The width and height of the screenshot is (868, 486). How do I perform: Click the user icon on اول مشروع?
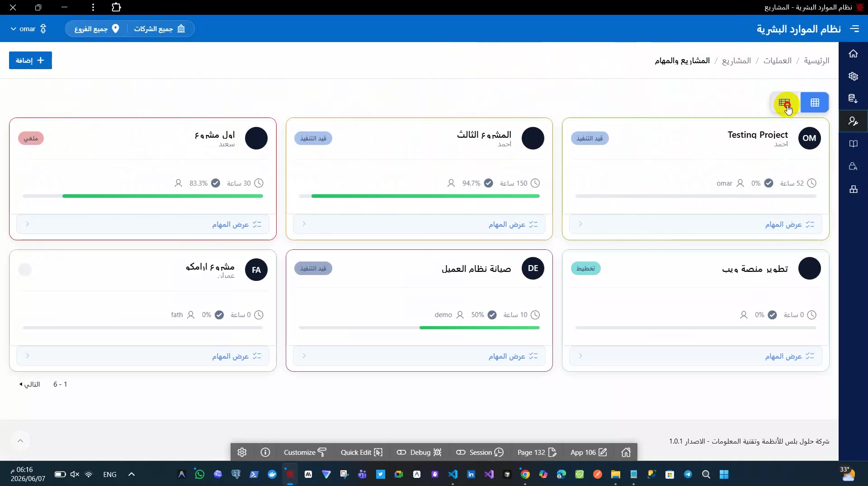(x=178, y=183)
